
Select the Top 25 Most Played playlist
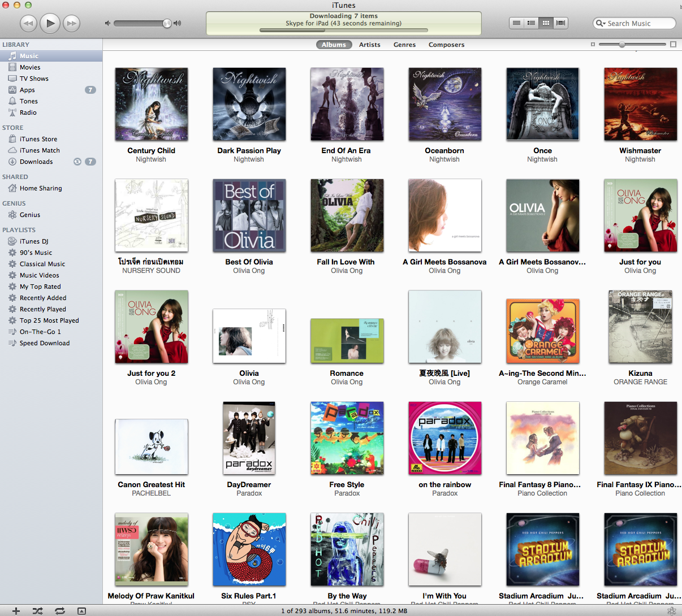51,320
